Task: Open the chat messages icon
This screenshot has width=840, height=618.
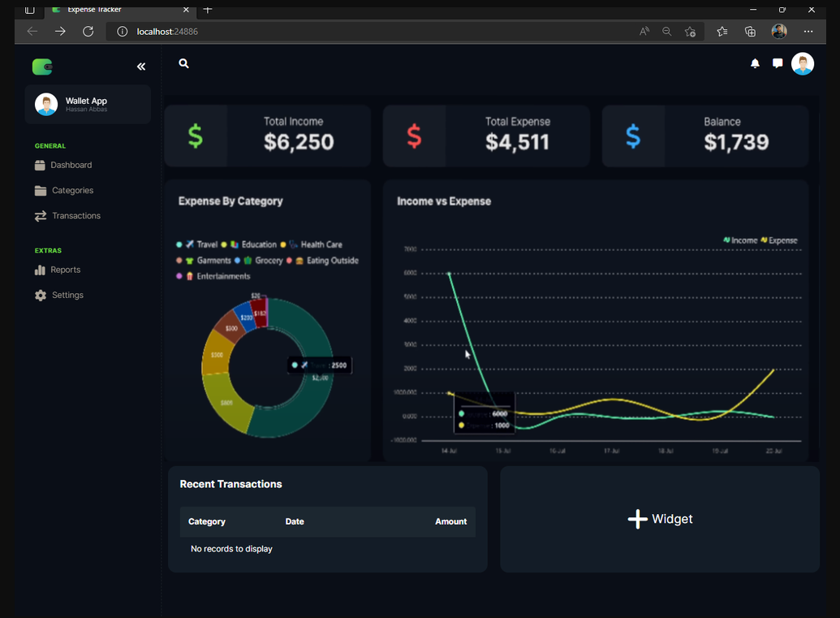Action: tap(778, 63)
